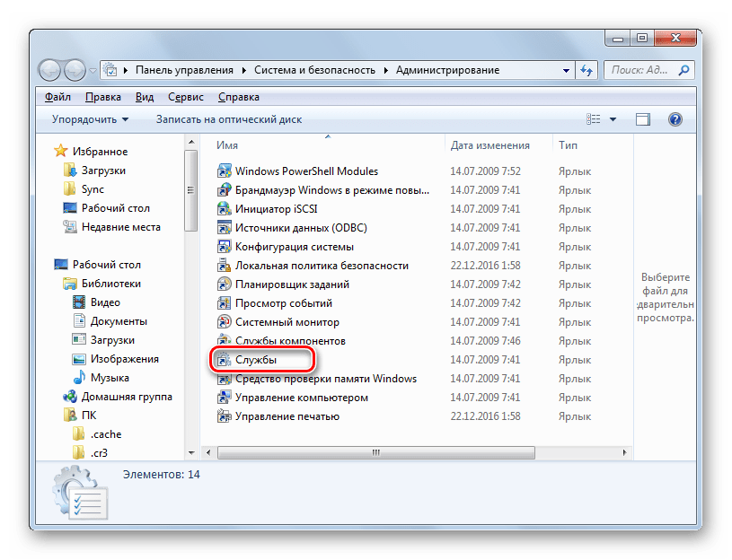Click the change view icon
Viewport: 732px width, 560px height.
pyautogui.click(x=594, y=119)
